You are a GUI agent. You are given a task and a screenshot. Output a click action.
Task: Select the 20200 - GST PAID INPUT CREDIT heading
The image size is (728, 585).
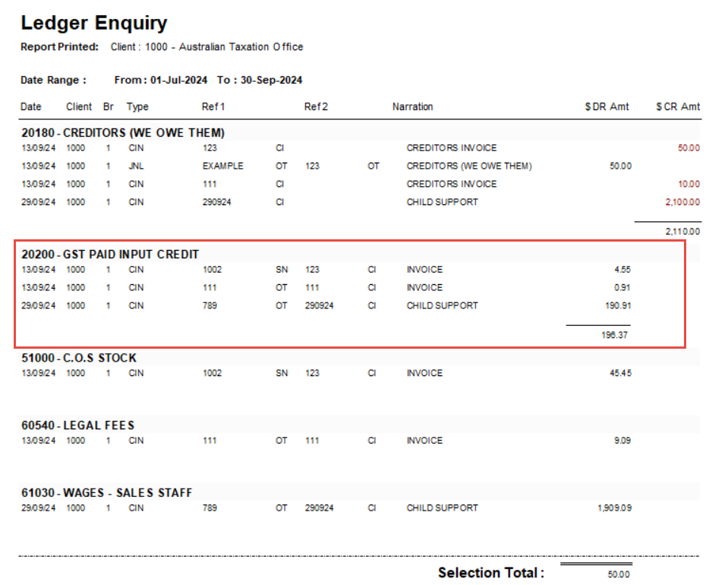point(110,255)
